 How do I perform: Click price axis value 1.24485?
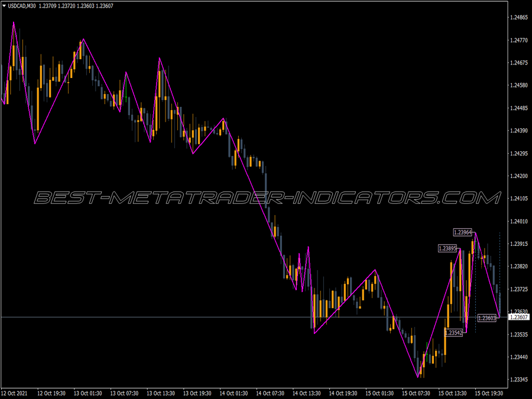(519, 108)
